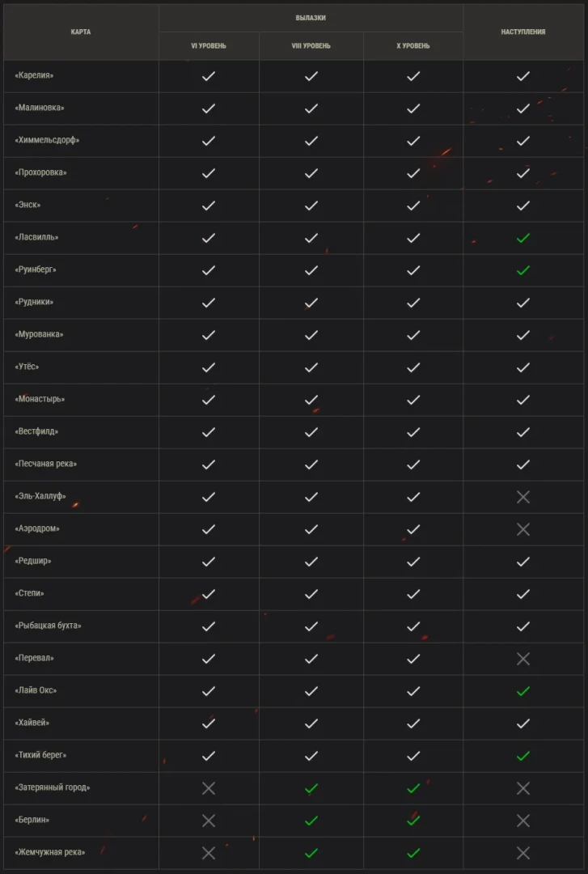Click the ВЫЛАЗКИ group header

point(311,18)
